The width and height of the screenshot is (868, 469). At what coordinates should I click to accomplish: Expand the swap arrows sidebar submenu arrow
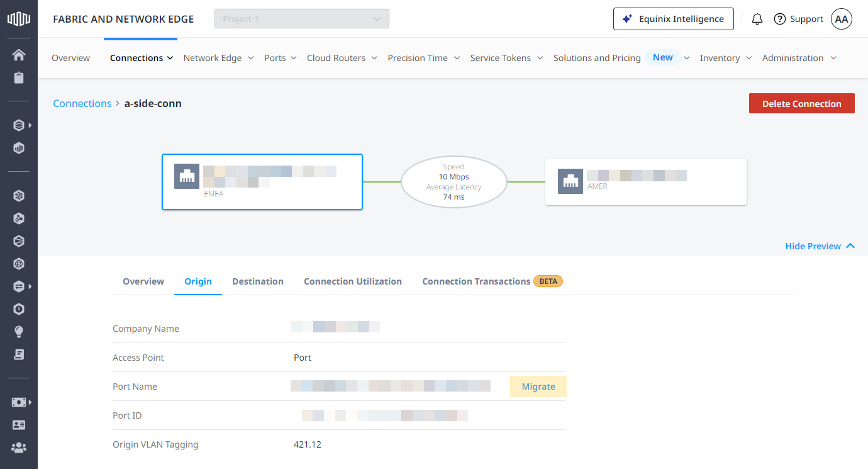pyautogui.click(x=30, y=286)
